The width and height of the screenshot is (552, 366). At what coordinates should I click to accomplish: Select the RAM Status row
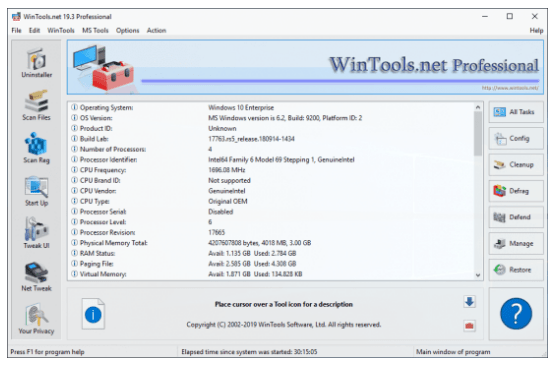[x=272, y=253]
